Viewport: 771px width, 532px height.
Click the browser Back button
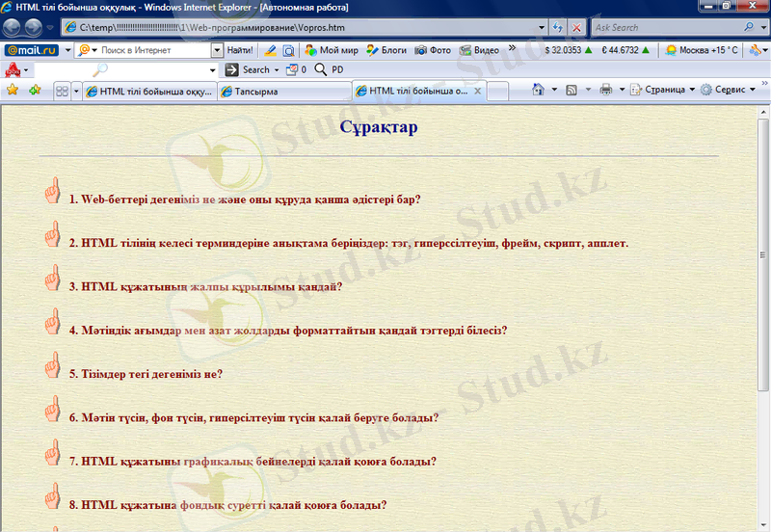(x=13, y=28)
